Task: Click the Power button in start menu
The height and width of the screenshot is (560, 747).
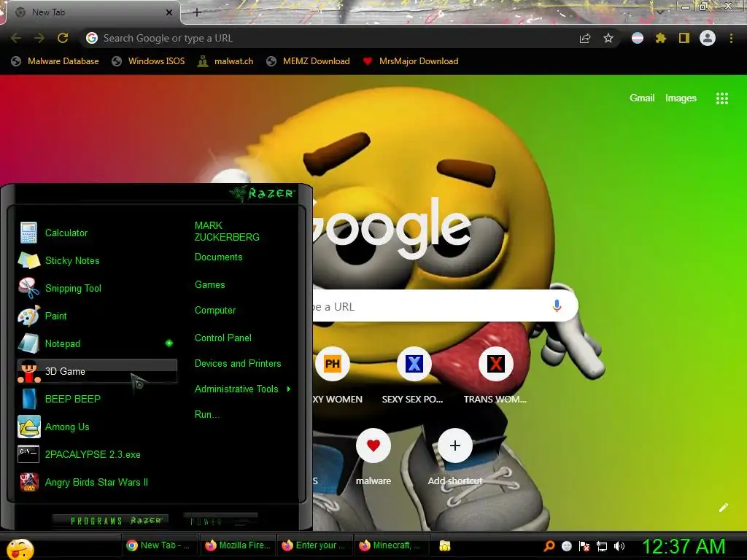Action: 220,521
